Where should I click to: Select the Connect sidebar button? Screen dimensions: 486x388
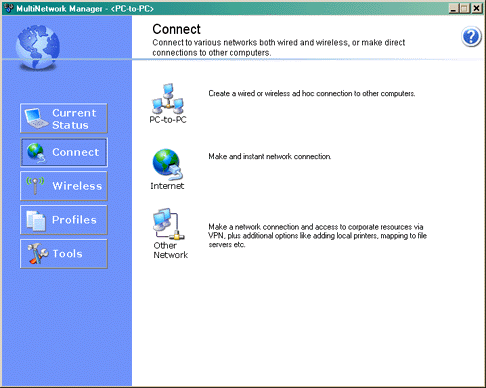pos(64,152)
